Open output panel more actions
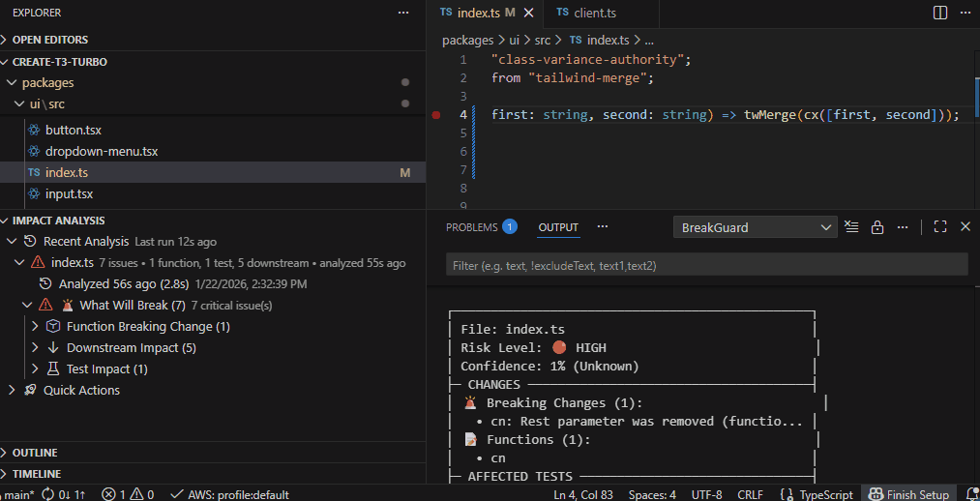This screenshot has height=501, width=980. coord(903,226)
